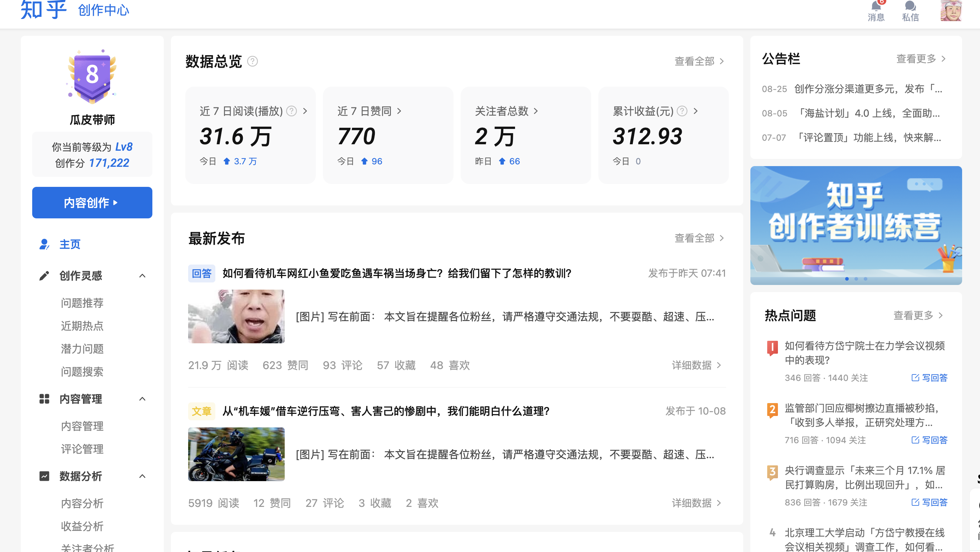Click help icon beside 累计收益(元)

click(x=682, y=111)
